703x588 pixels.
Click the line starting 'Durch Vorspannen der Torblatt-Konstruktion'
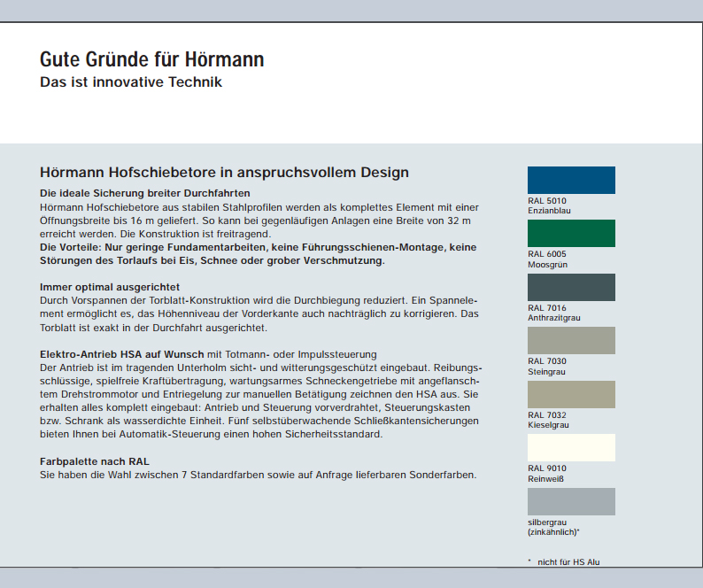tap(259, 300)
